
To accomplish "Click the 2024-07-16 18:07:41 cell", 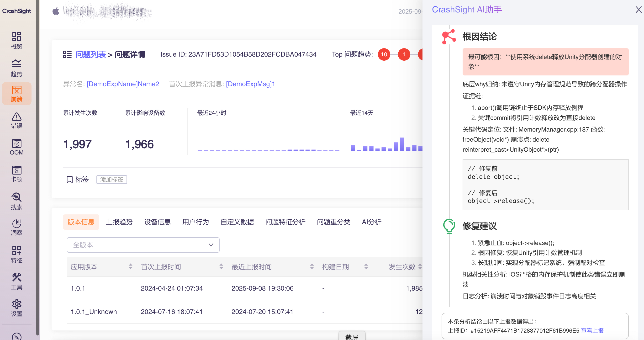I will pos(171,312).
